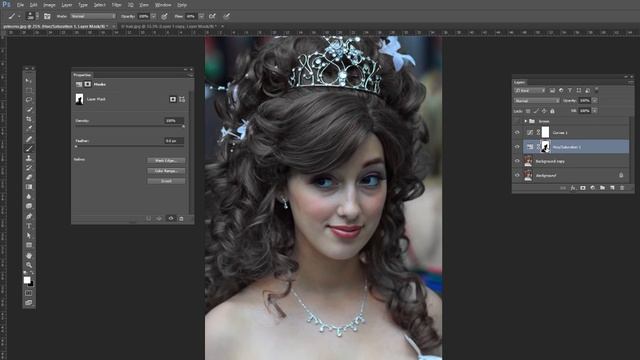The image size is (640, 360).
Task: Open the Opacity dropdown in options bar
Action: coord(153,16)
